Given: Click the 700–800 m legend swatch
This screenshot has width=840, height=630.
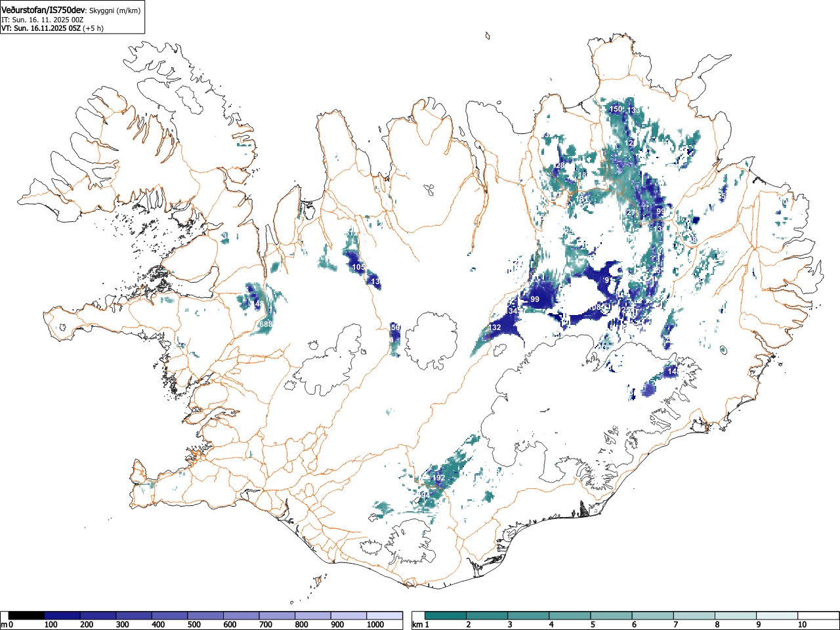Looking at the screenshot, I should [277, 616].
